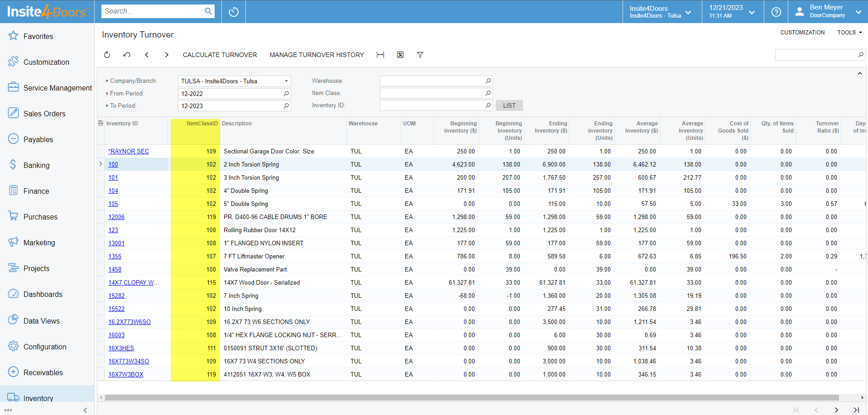This screenshot has height=415, width=868.
Task: Open the filter funnel icon
Action: [420, 55]
